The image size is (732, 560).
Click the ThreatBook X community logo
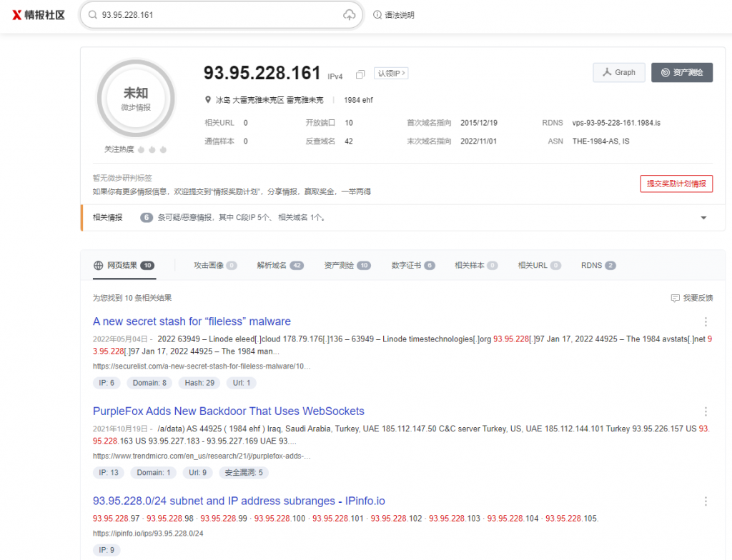(39, 15)
